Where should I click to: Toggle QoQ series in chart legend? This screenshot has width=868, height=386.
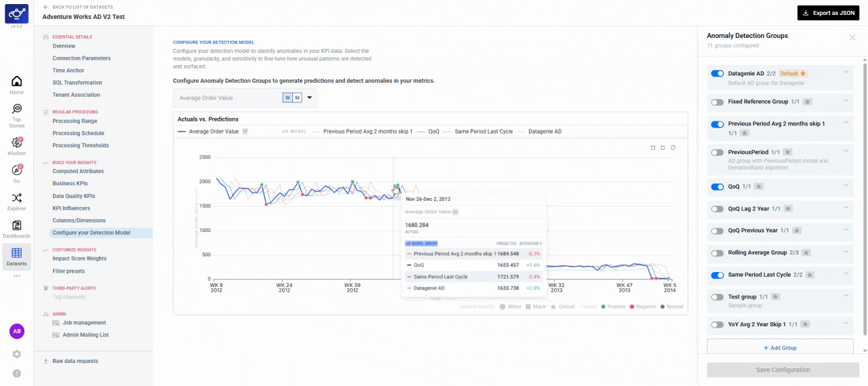(x=428, y=132)
